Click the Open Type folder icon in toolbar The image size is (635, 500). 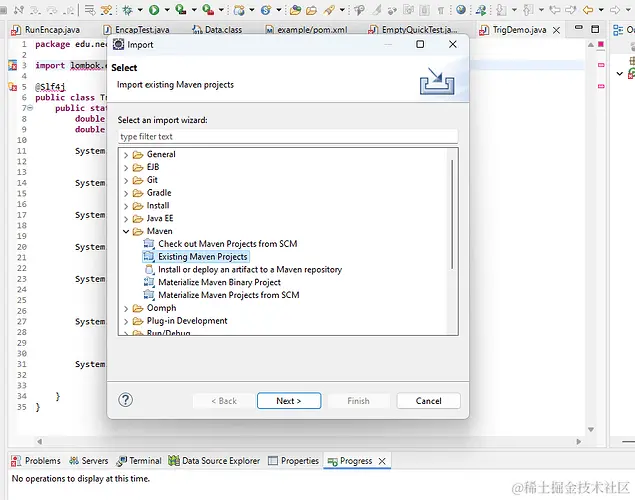click(x=295, y=10)
